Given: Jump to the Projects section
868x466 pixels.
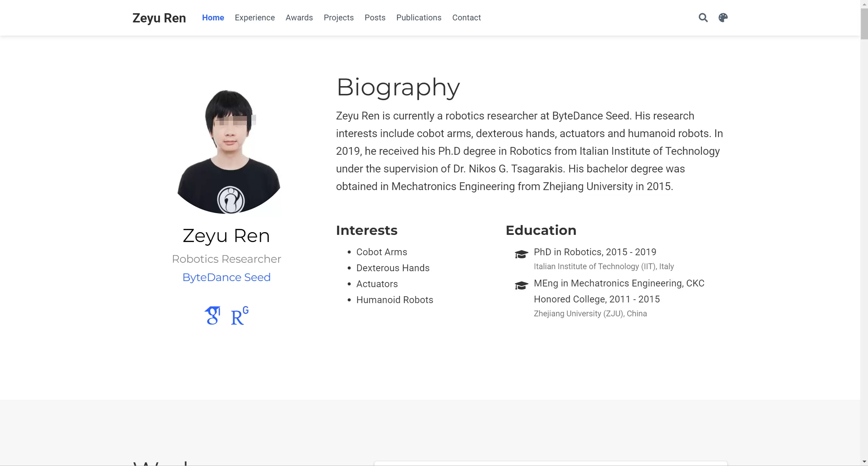Looking at the screenshot, I should [338, 18].
